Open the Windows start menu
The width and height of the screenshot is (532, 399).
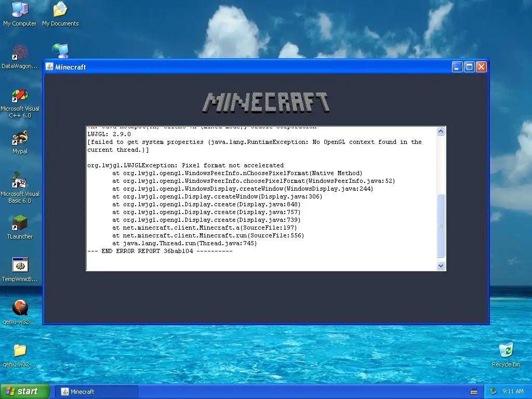click(x=25, y=392)
